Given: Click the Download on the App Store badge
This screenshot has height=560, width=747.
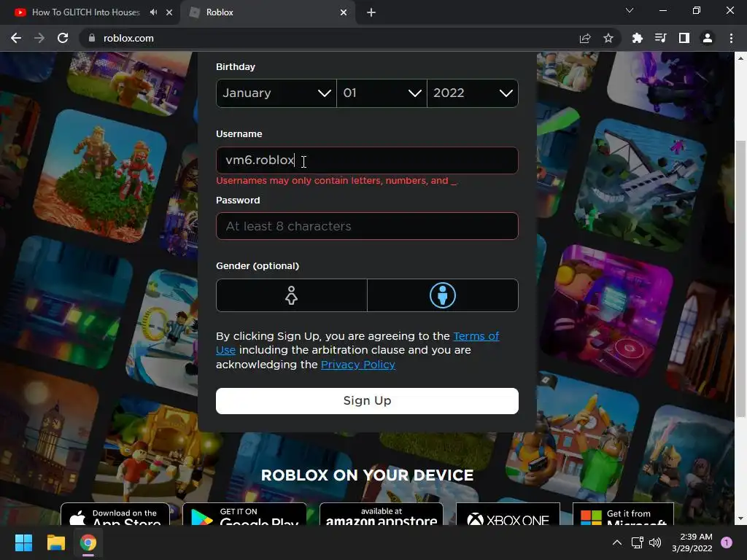Looking at the screenshot, I should (115, 514).
